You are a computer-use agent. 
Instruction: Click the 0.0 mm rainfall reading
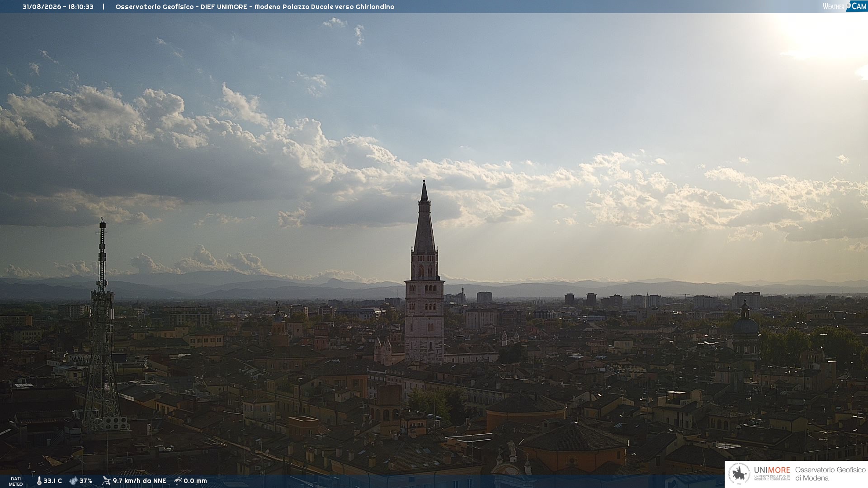[x=195, y=481]
